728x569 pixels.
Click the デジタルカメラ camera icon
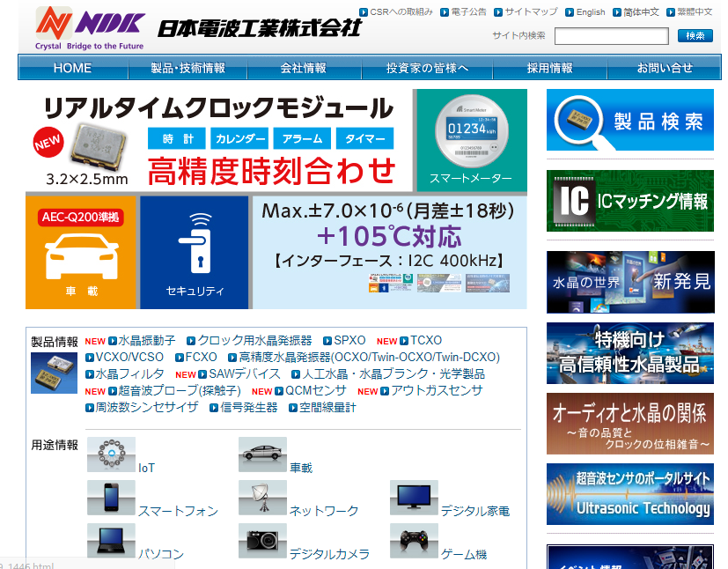[x=263, y=541]
